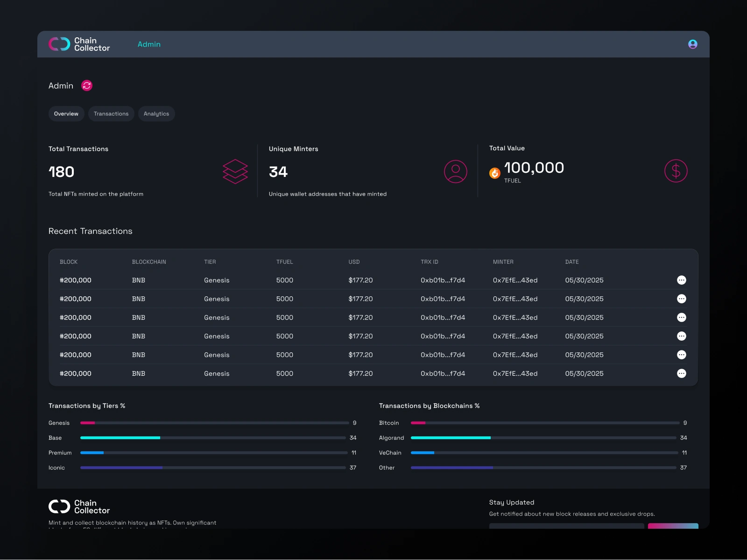This screenshot has height=560, width=747.
Task: Click 'Total NFTs minted on the platform' caption
Action: 96,194
